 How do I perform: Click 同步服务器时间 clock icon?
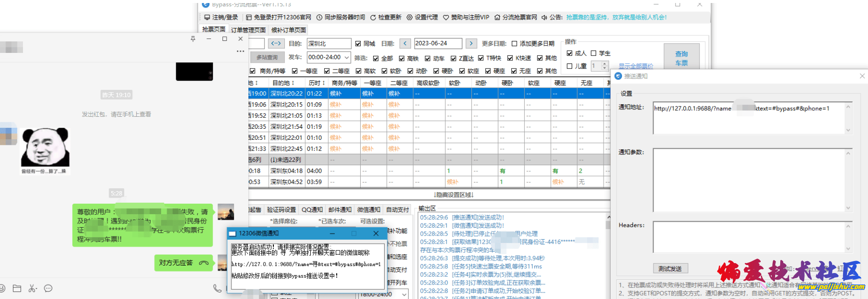tap(319, 17)
